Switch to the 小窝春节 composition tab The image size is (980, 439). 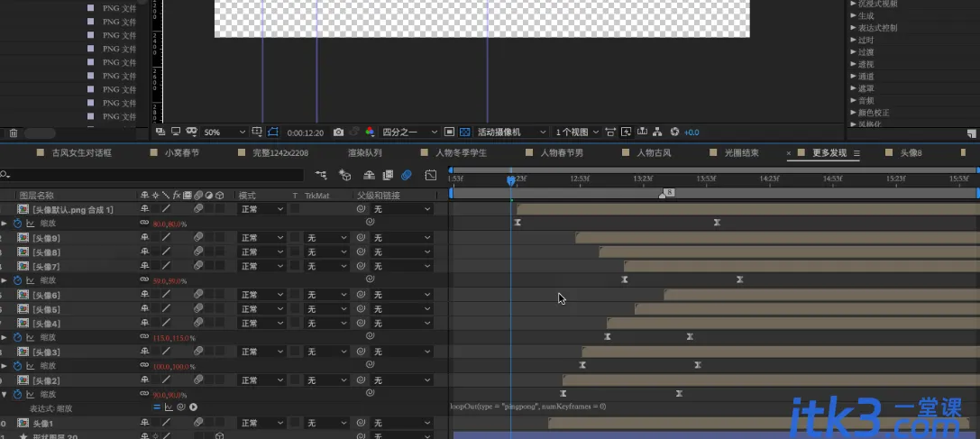[182, 152]
